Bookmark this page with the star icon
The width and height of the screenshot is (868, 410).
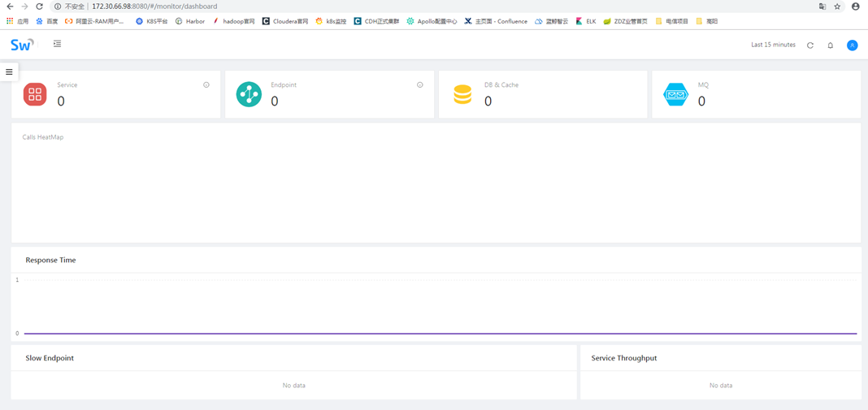[837, 6]
